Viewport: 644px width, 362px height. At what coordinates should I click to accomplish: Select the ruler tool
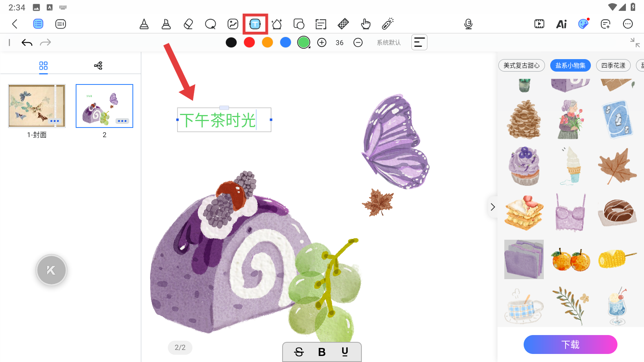coord(343,24)
